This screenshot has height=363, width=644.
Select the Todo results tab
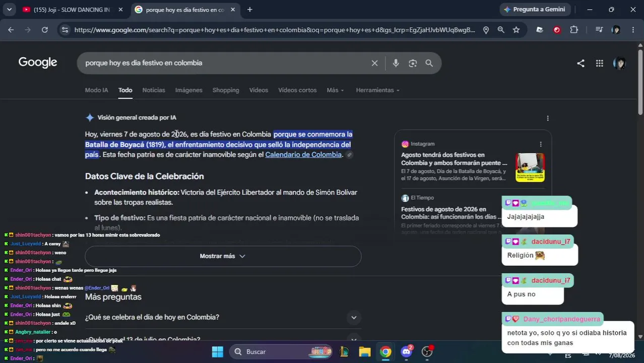tap(125, 90)
